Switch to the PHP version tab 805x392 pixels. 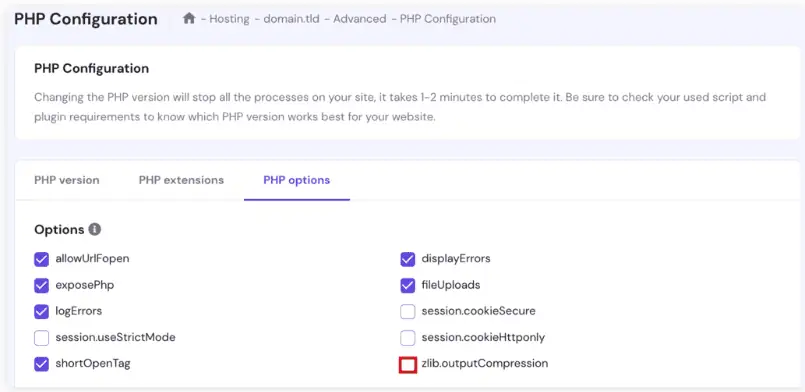(x=67, y=180)
